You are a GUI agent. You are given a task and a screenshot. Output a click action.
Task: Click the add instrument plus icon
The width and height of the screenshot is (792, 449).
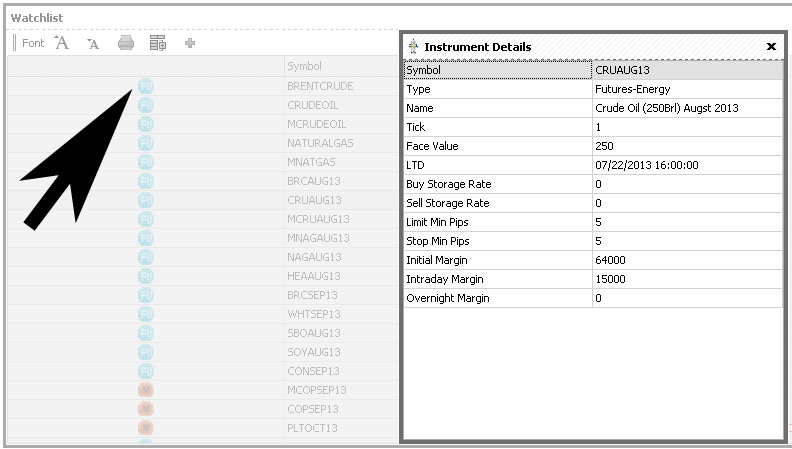pyautogui.click(x=190, y=43)
